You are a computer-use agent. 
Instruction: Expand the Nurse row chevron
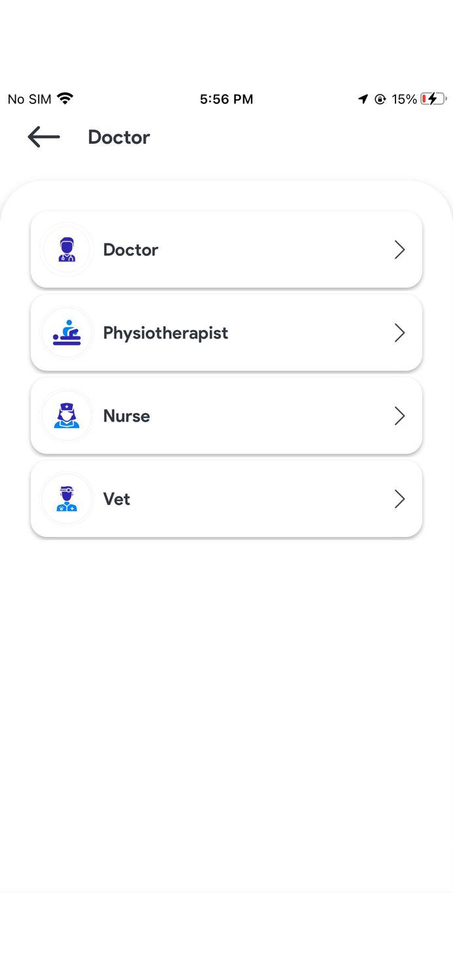399,416
